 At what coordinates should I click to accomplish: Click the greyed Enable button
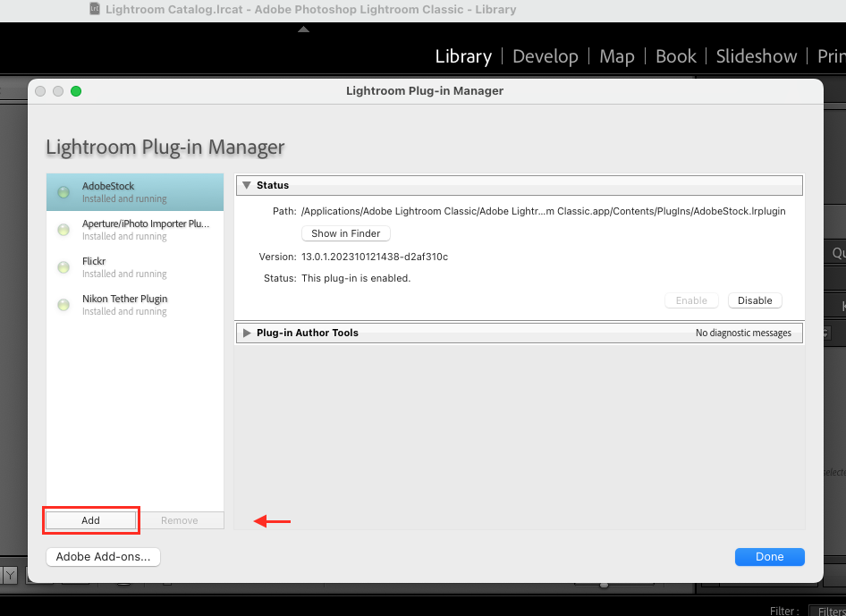pos(691,300)
